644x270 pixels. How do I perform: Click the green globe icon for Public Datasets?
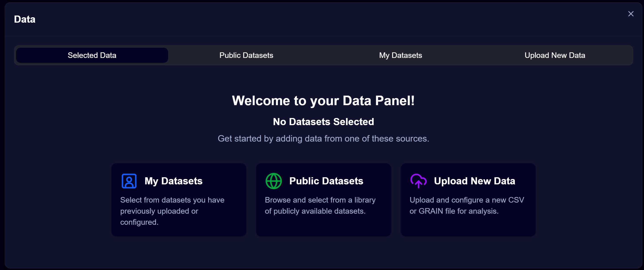(274, 181)
